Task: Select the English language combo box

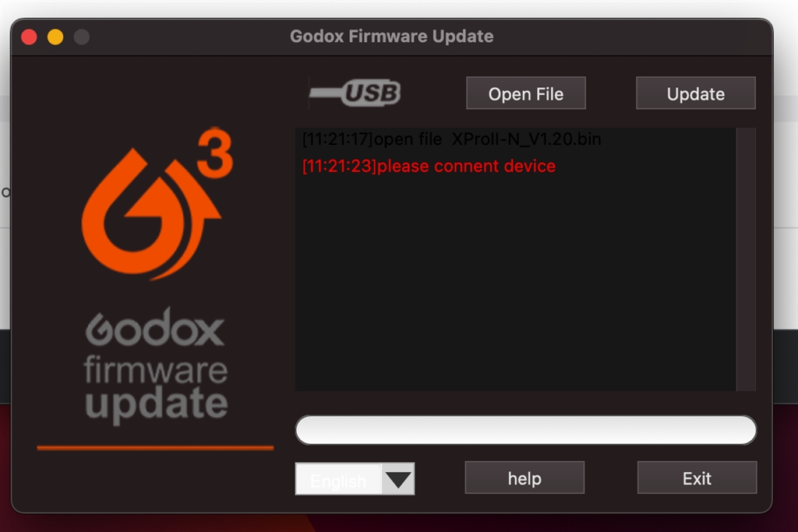Action: coord(355,478)
